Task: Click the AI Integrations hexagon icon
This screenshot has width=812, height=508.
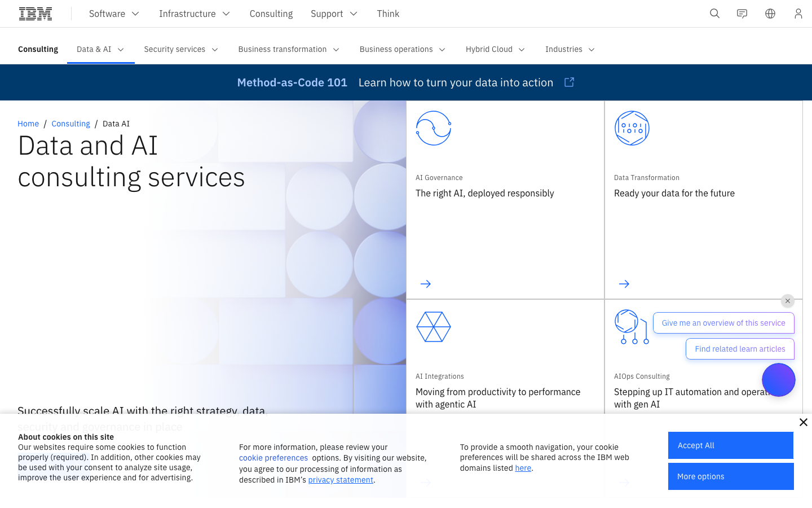Action: [434, 327]
